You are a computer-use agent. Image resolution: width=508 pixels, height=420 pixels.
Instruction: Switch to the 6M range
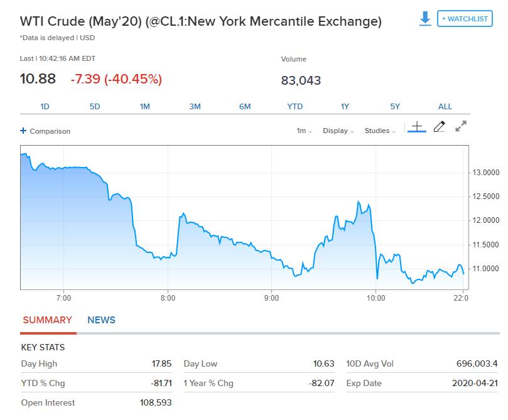pos(245,107)
